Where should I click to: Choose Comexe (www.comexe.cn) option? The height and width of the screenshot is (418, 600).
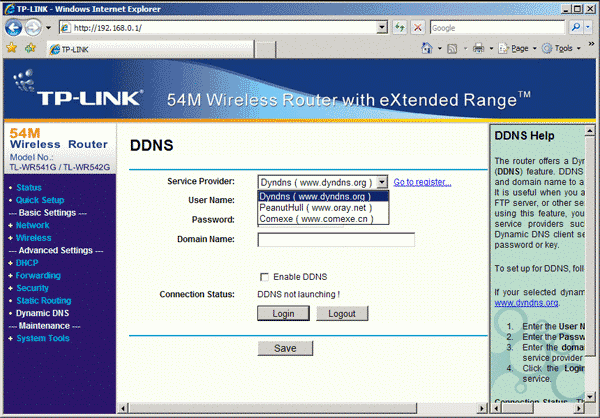coord(323,219)
